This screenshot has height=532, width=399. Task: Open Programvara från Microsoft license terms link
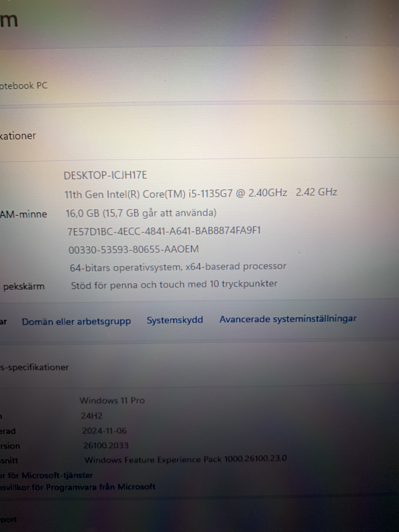[x=77, y=487]
